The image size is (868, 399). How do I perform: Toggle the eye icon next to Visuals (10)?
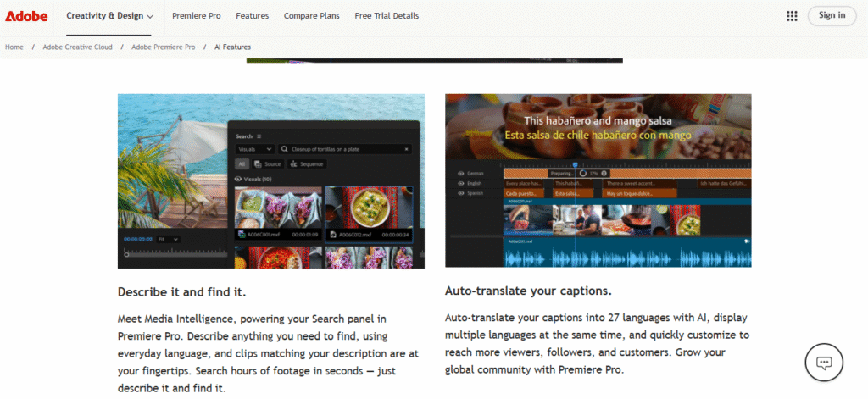tap(238, 180)
